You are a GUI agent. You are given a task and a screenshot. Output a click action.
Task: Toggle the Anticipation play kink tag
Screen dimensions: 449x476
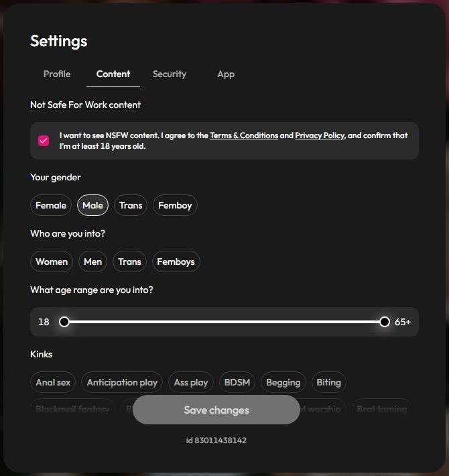[x=122, y=382]
